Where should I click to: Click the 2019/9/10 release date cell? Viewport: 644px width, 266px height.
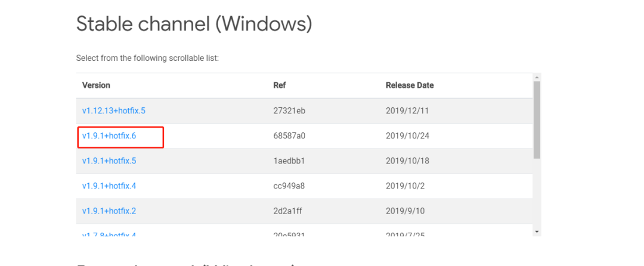point(405,211)
